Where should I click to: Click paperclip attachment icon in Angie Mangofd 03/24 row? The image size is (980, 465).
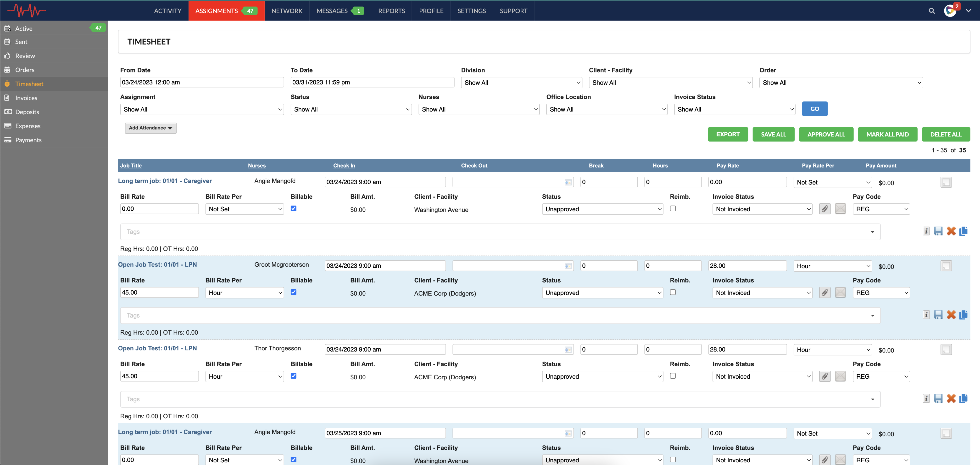point(824,209)
